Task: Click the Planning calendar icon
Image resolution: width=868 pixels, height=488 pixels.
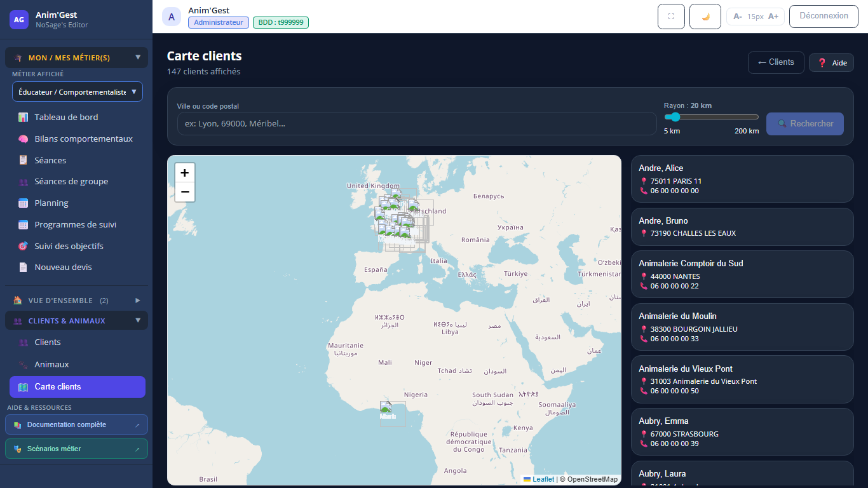Action: click(24, 203)
